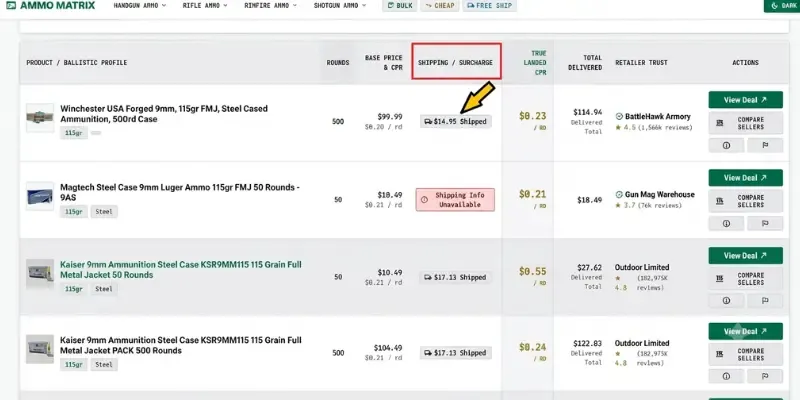800x400 pixels.
Task: Open the Handgun Ammo menu
Action: 140,6
